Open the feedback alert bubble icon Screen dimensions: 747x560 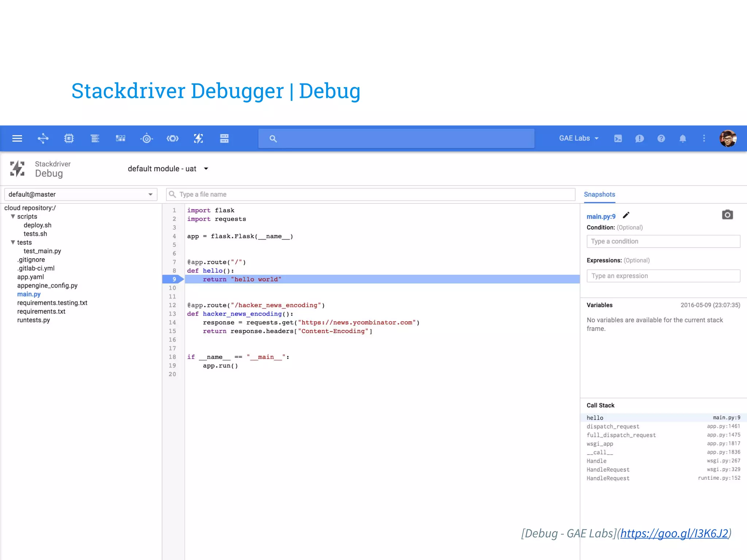639,139
